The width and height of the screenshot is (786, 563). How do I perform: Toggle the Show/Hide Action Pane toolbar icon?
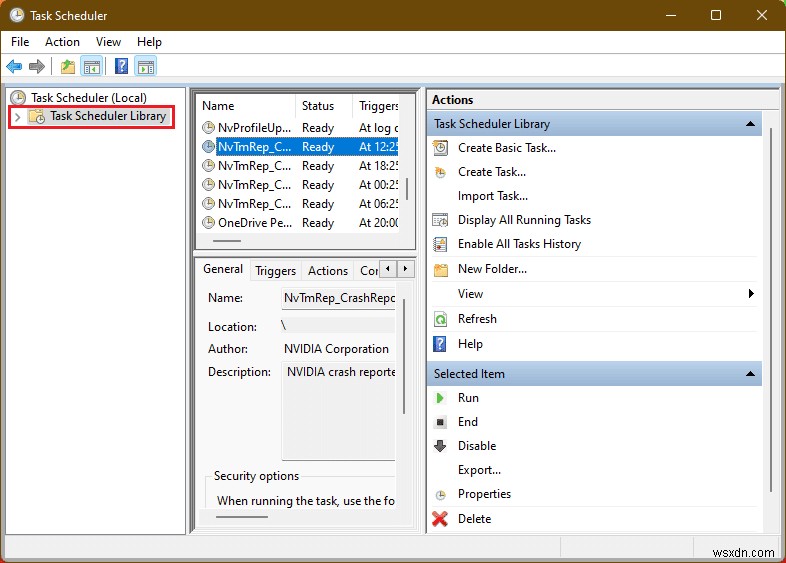[x=146, y=66]
